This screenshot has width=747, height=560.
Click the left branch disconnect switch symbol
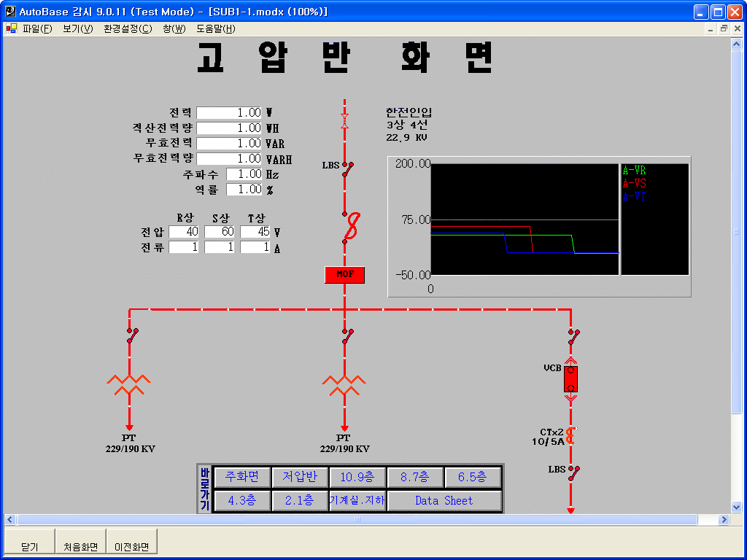tap(131, 335)
